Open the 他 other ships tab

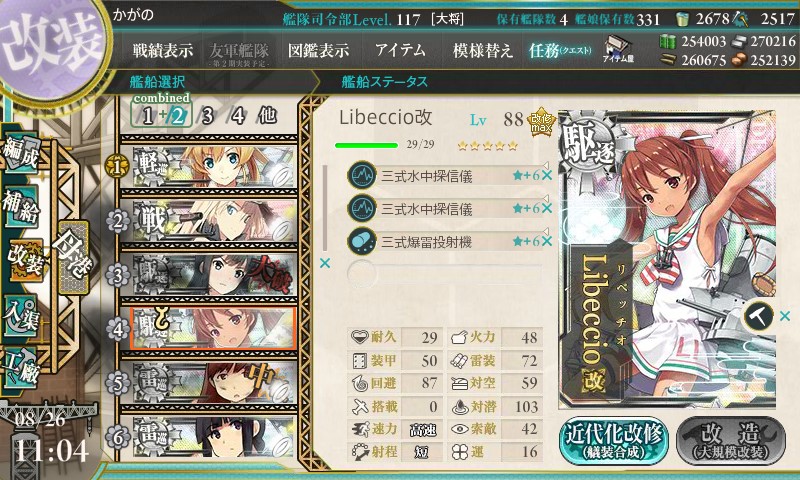click(x=267, y=115)
